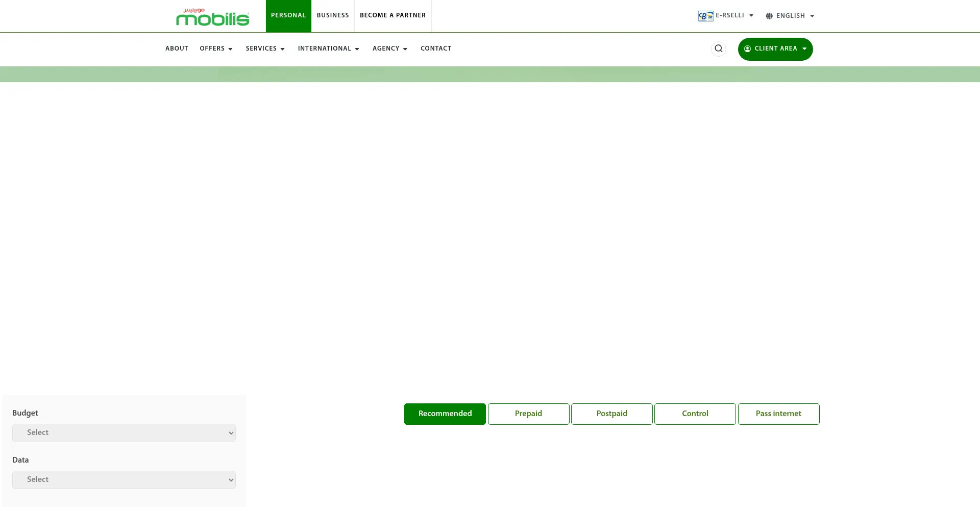Open the Agency menu
The height and width of the screenshot is (507, 980).
pyautogui.click(x=389, y=49)
